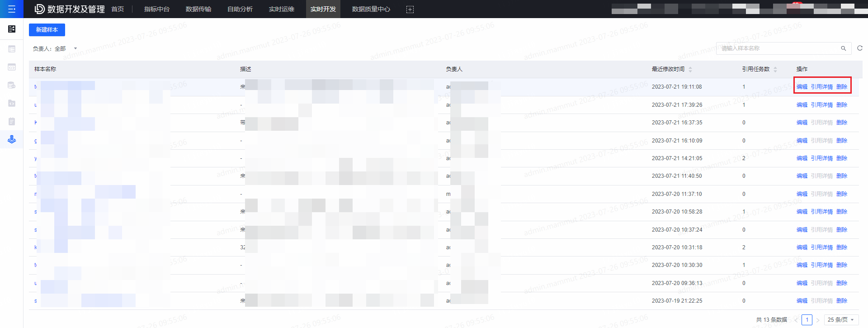Open 引用详情 for the 19:11:08 row
The height and width of the screenshot is (328, 868).
822,87
